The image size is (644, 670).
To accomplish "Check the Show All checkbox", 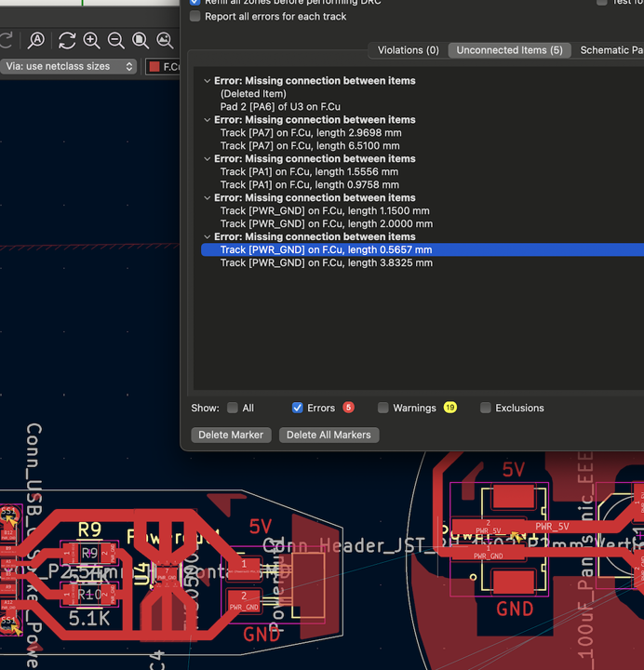I will (x=233, y=408).
